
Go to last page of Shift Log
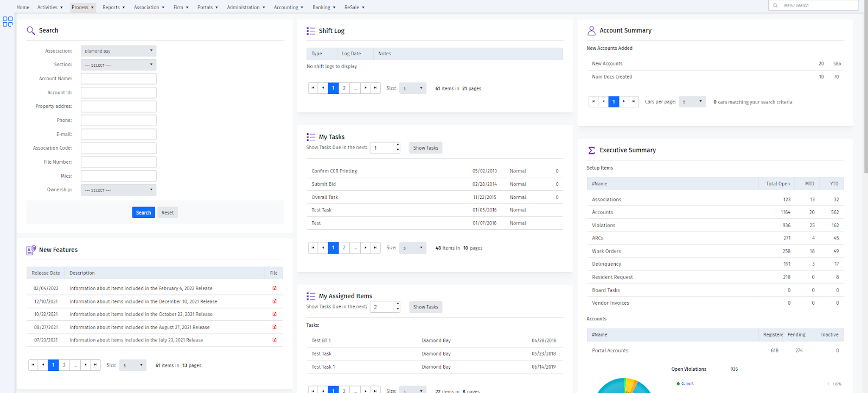[375, 88]
